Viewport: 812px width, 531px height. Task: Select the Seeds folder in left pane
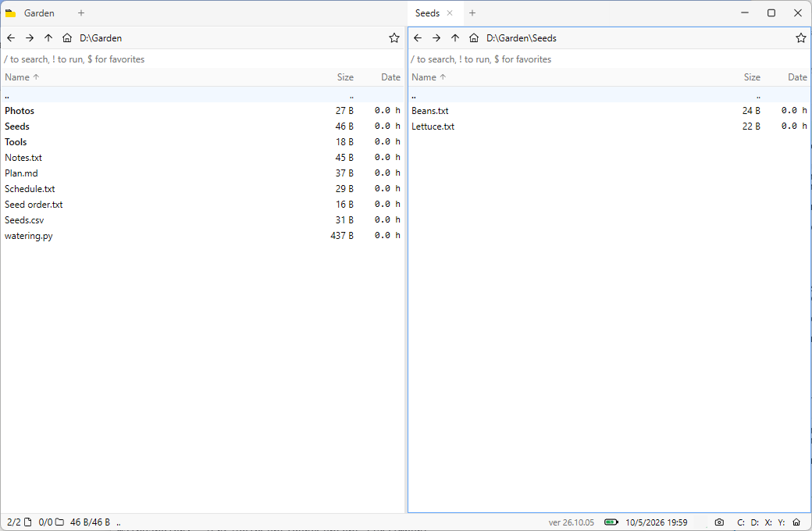click(202, 126)
